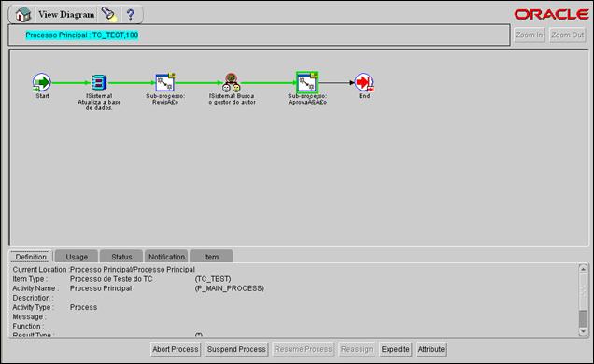Select the Sub-processo Revisão node
The image size is (594, 364).
point(165,82)
